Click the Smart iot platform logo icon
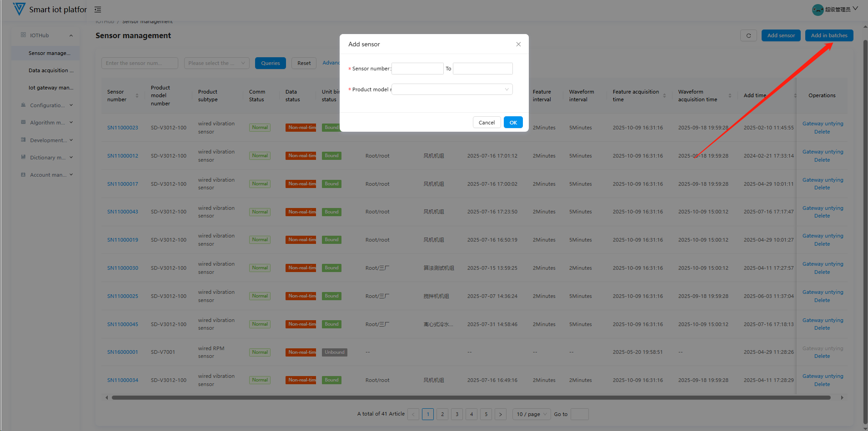The image size is (868, 431). coord(19,9)
